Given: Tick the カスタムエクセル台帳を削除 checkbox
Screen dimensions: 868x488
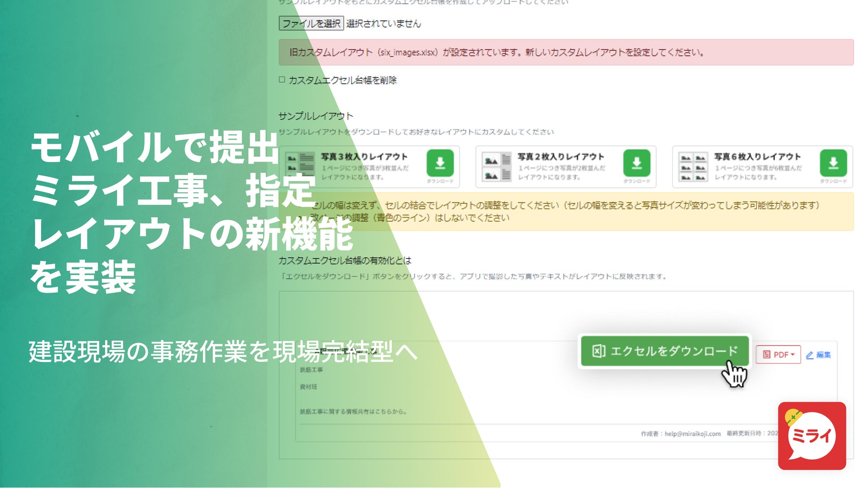Looking at the screenshot, I should (282, 80).
